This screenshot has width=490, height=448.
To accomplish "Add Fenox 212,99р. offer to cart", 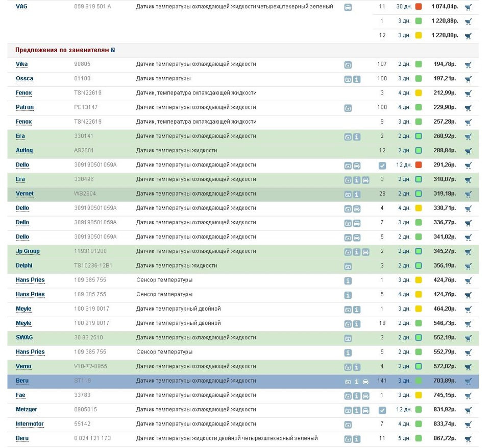I will pyautogui.click(x=468, y=93).
